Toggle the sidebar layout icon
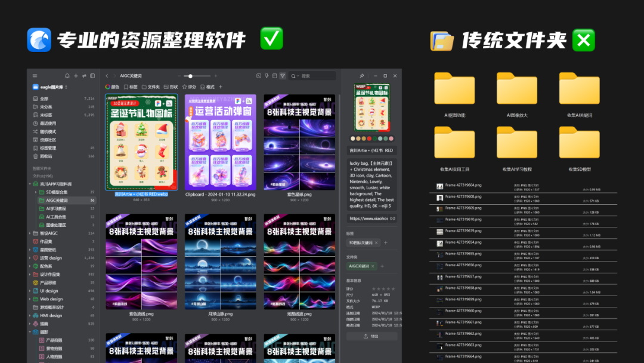 click(92, 76)
